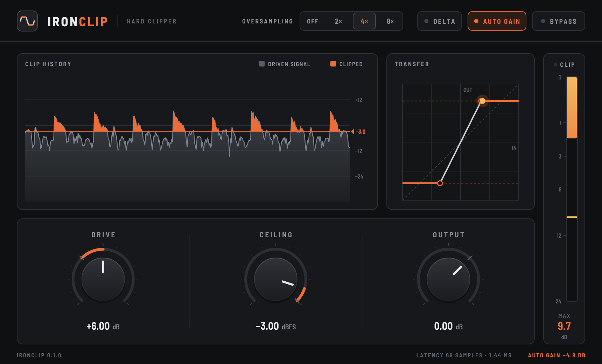Click the IronClip waveform logo icon

pyautogui.click(x=27, y=21)
